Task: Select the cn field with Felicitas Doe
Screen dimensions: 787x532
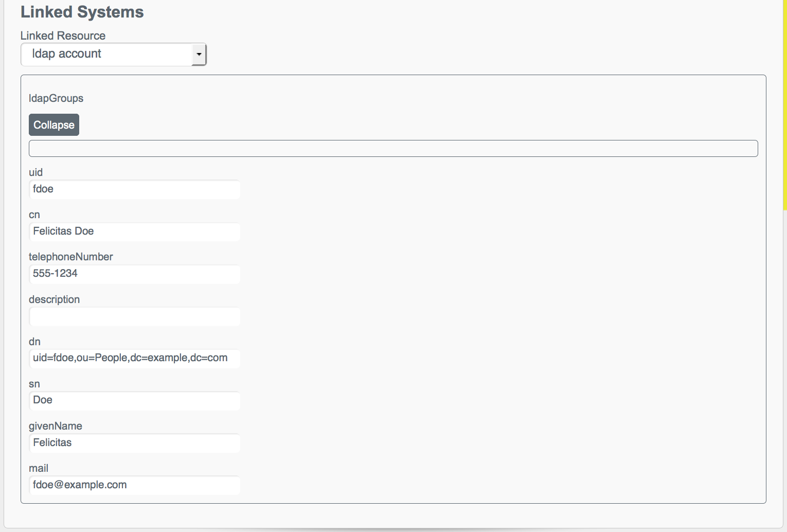Action: 135,232
